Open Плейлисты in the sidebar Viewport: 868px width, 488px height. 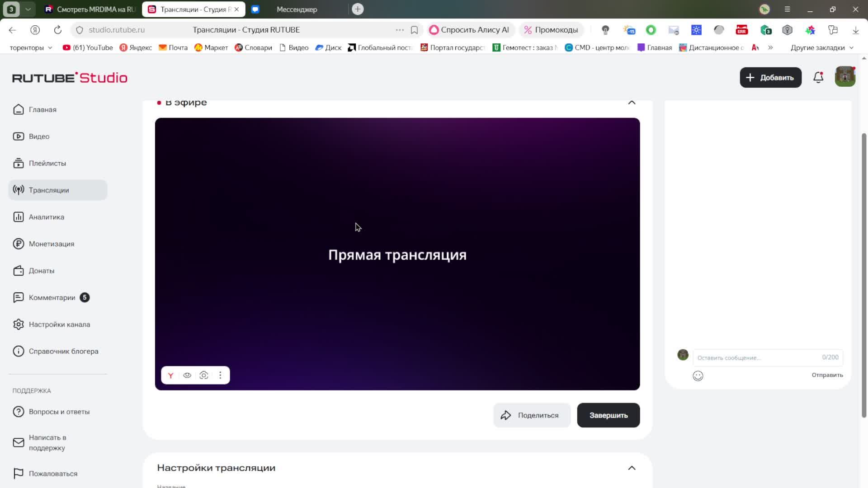point(47,163)
